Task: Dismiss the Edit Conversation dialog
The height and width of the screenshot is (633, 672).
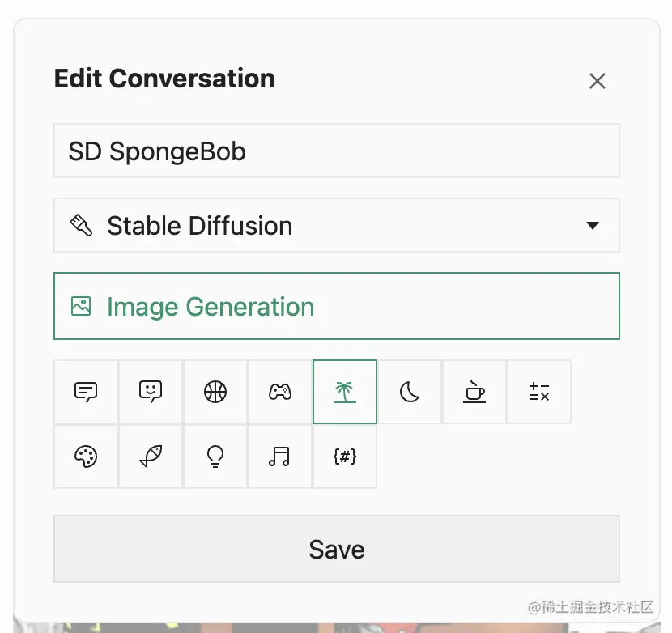Action: (597, 81)
